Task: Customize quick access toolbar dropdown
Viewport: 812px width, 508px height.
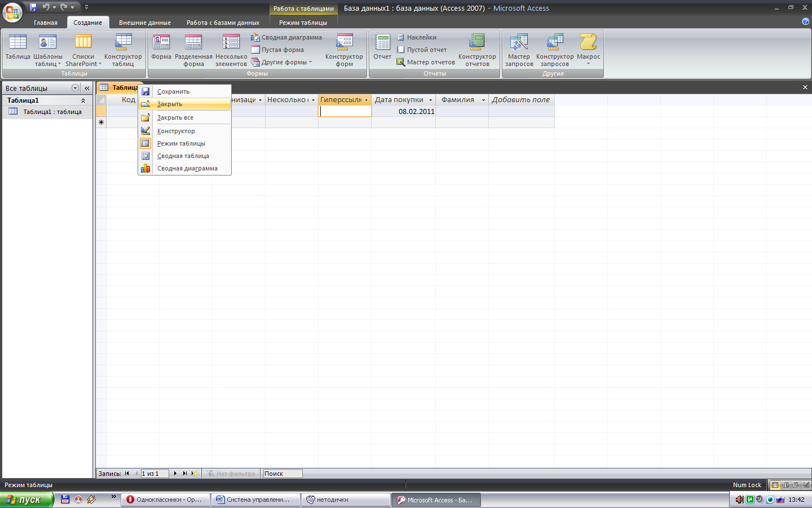Action: click(x=86, y=7)
